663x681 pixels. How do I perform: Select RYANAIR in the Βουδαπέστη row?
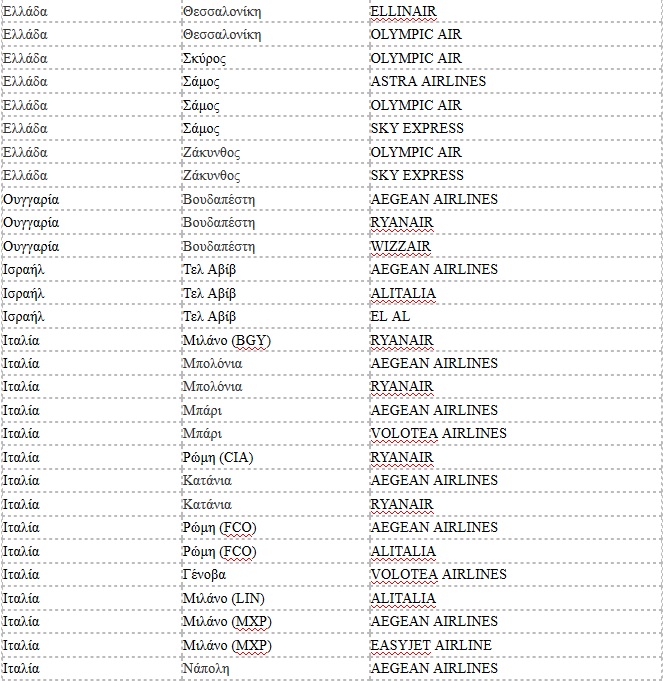(402, 222)
